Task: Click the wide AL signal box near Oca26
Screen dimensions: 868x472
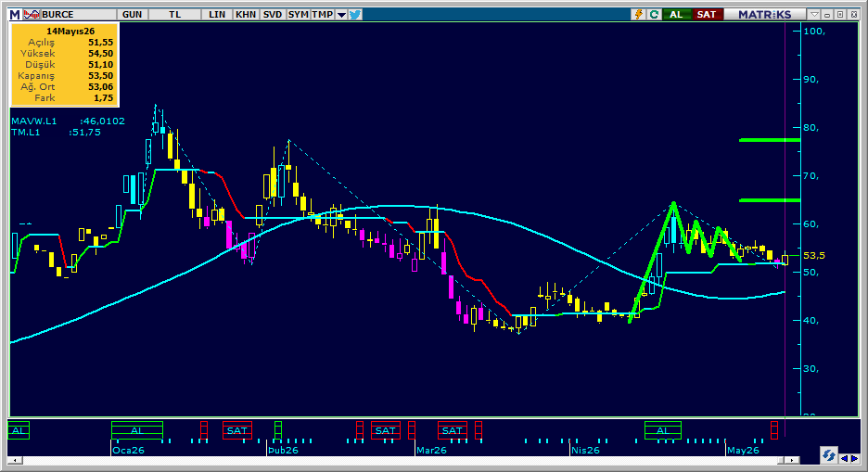Action: tap(137, 430)
